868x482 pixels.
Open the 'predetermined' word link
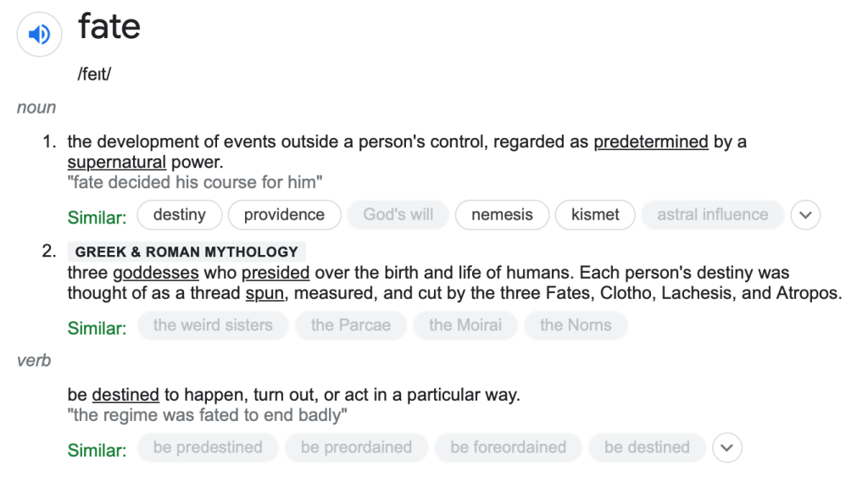(650, 142)
